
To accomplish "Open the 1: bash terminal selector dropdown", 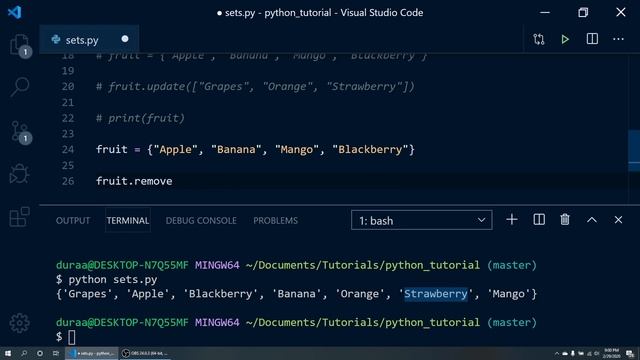I will point(422,220).
